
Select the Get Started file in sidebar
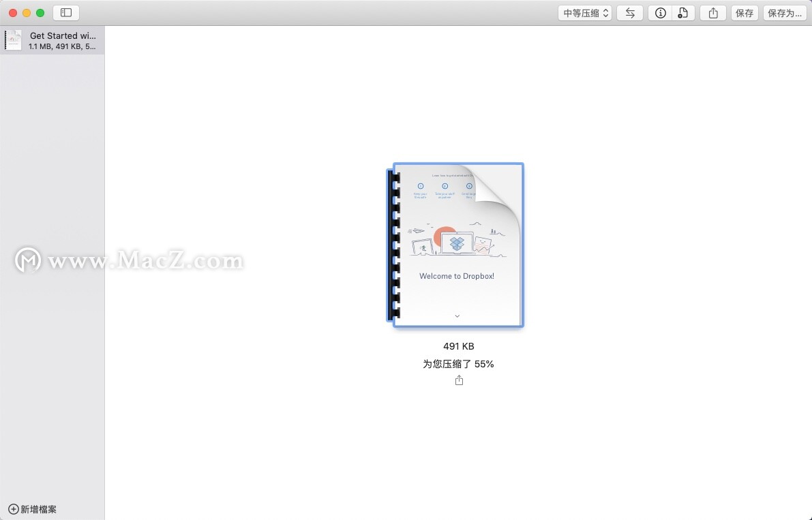[x=52, y=40]
